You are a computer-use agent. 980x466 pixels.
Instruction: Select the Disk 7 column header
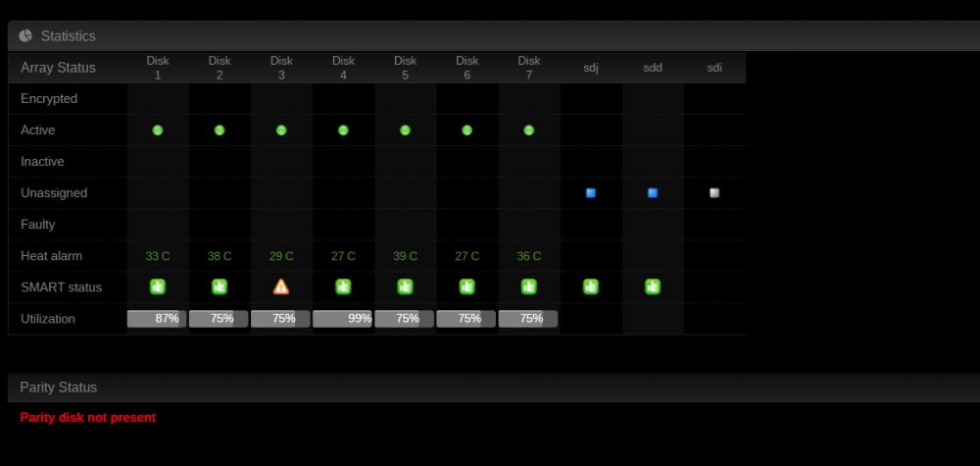tap(529, 68)
